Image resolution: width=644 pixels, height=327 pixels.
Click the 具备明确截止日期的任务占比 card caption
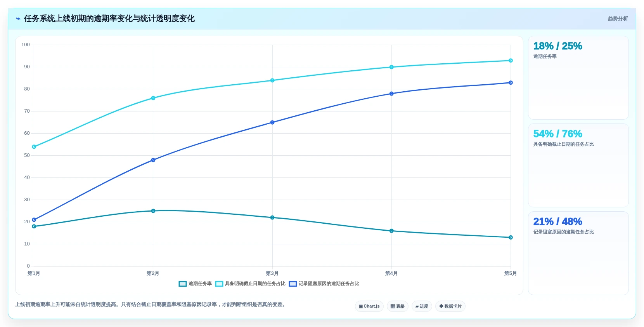pos(563,144)
